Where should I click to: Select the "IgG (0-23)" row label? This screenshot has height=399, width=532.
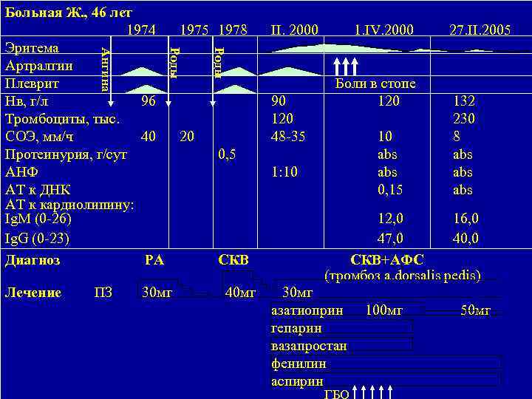(37, 239)
